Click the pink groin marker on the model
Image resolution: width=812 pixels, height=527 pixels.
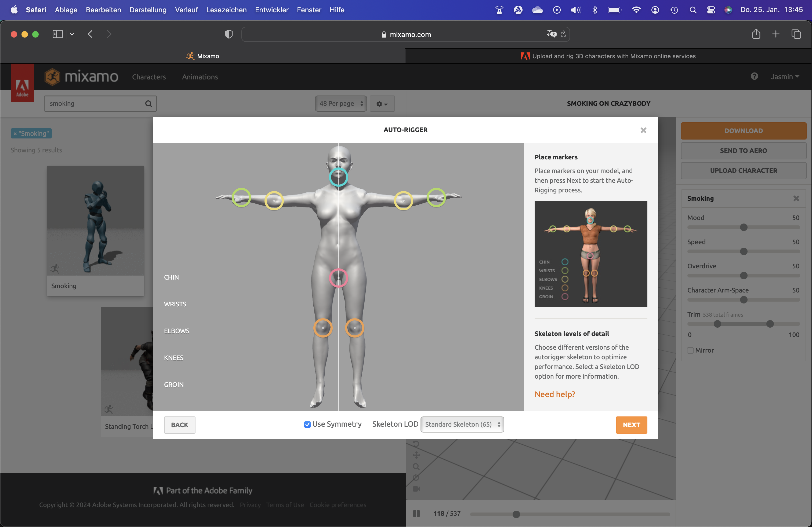tap(338, 278)
